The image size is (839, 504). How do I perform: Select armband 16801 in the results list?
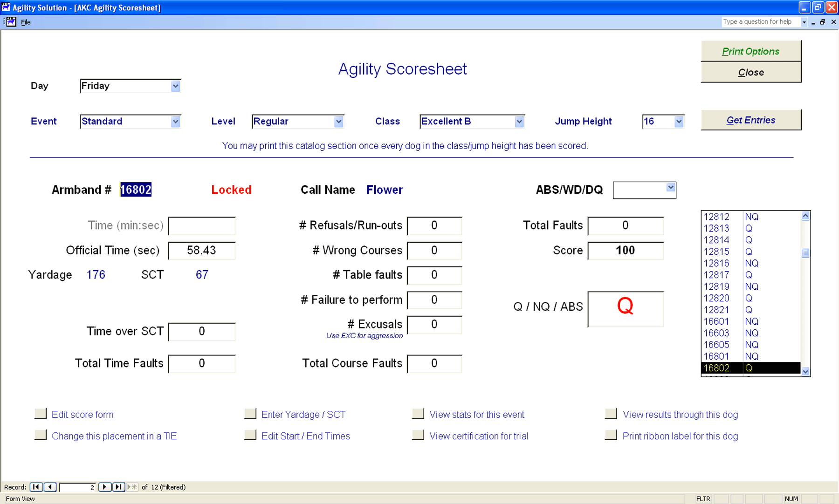718,356
